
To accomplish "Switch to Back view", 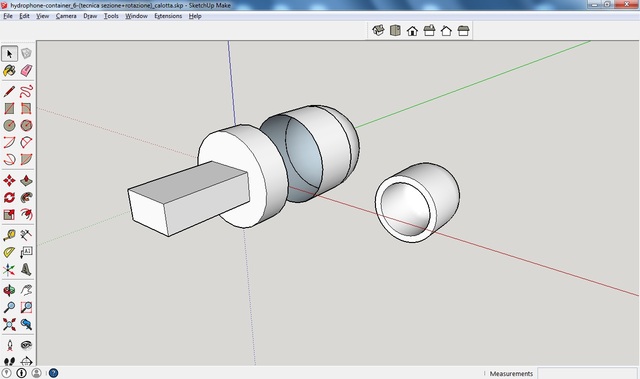I will pyautogui.click(x=446, y=30).
